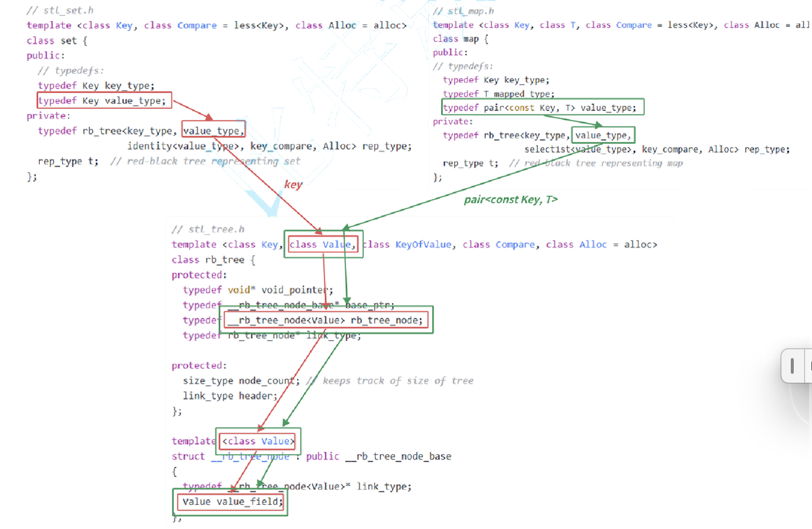Viewport: 812px width, 529px height.
Task: Click the floating widget's vertical grip handle
Action: tap(792, 366)
